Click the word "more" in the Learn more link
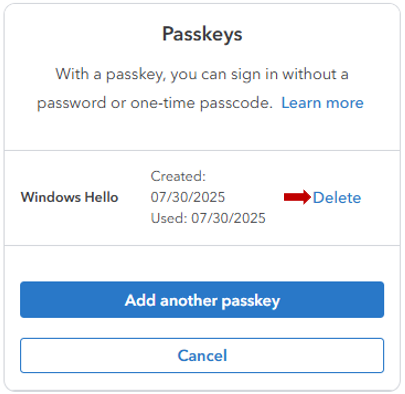Viewport: 405px width, 394px height. click(x=345, y=103)
